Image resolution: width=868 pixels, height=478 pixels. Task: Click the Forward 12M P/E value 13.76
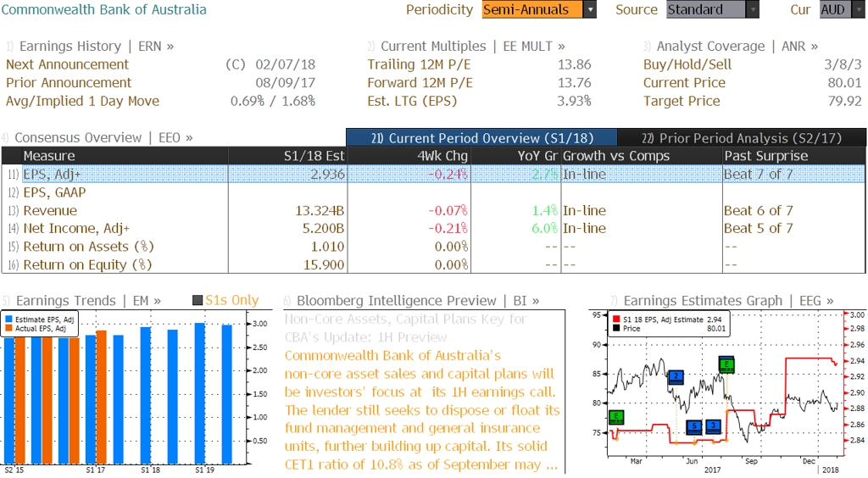coord(574,82)
